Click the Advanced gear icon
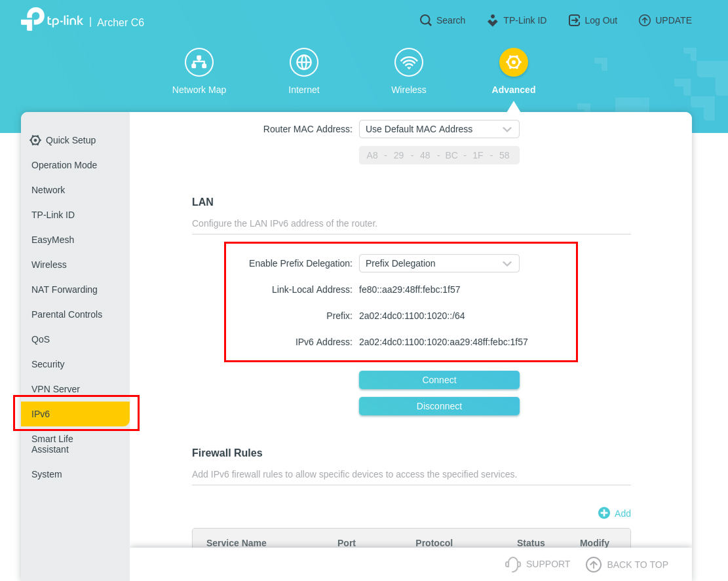 [514, 62]
